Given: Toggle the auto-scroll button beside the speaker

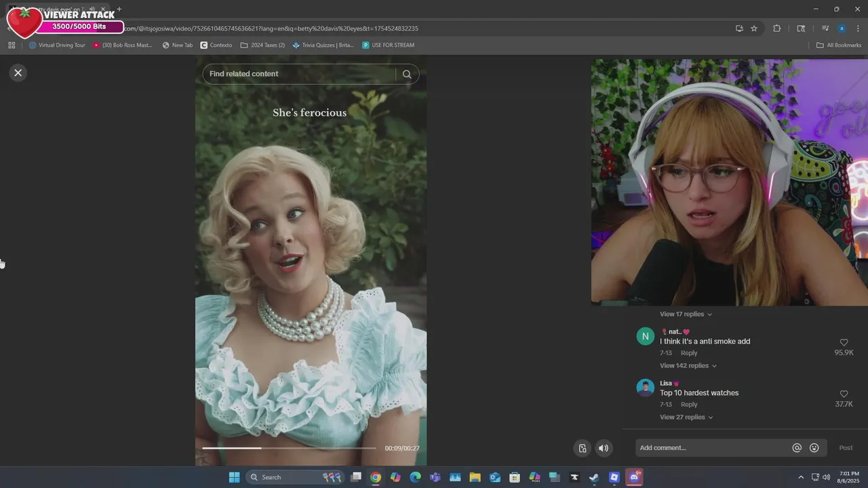Looking at the screenshot, I should (583, 448).
